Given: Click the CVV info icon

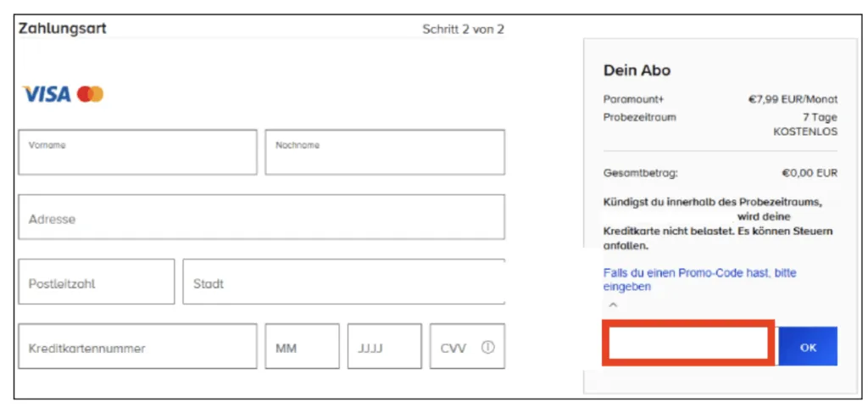Looking at the screenshot, I should [487, 348].
